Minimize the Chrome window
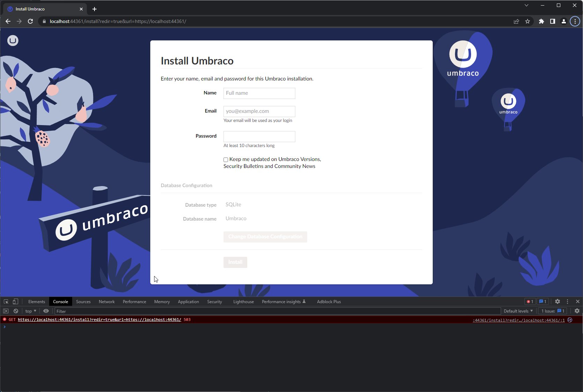583x392 pixels. click(543, 5)
